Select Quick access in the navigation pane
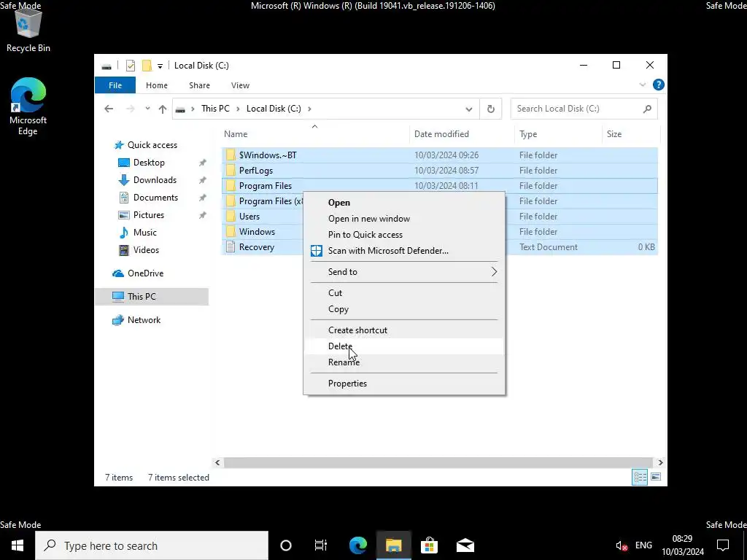Viewport: 747px width, 560px height. click(152, 145)
